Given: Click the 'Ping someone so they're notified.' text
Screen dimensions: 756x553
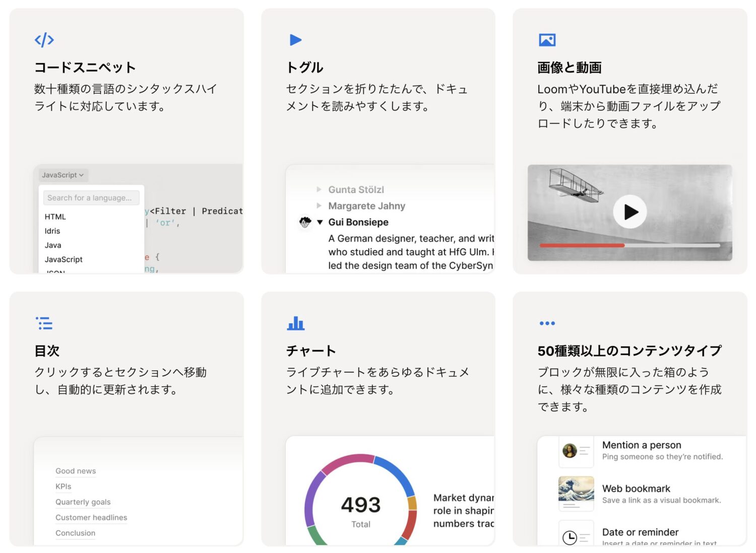Looking at the screenshot, I should (663, 457).
